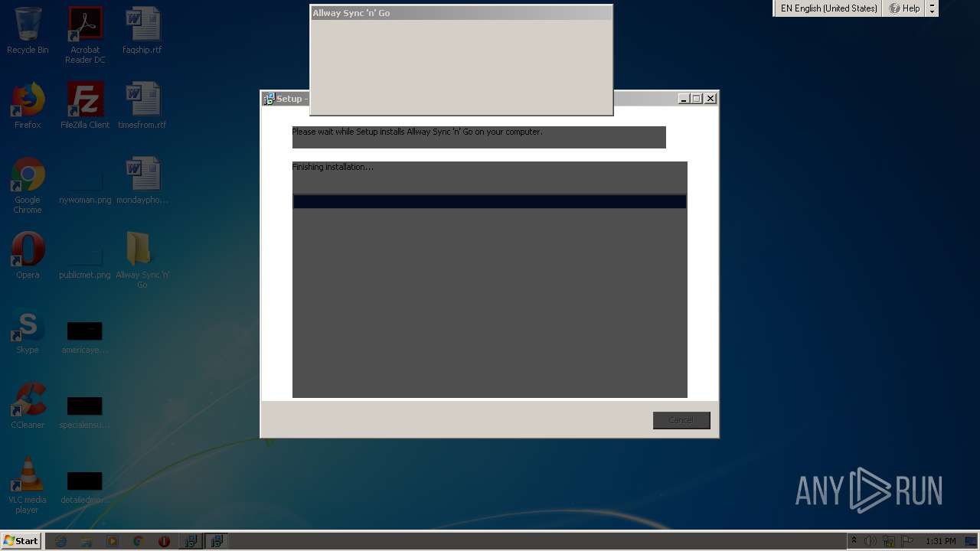Click the installation progress bar
This screenshot has width=980, height=551.
click(x=490, y=201)
